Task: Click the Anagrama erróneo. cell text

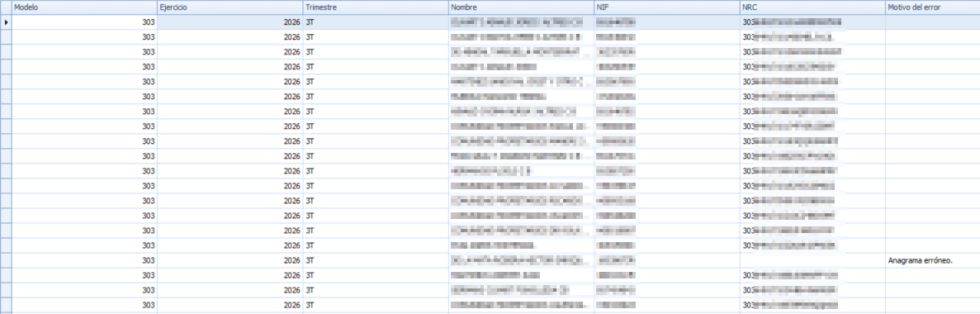Action: pos(920,260)
